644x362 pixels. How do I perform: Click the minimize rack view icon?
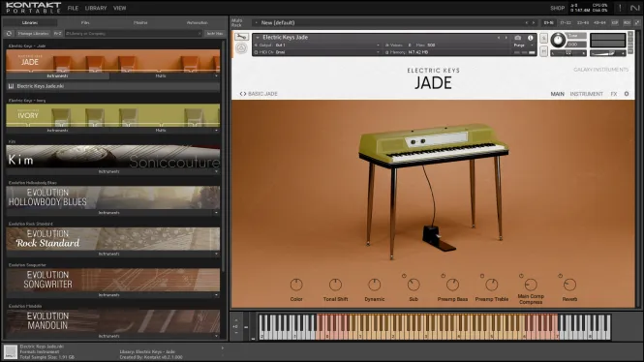637,22
